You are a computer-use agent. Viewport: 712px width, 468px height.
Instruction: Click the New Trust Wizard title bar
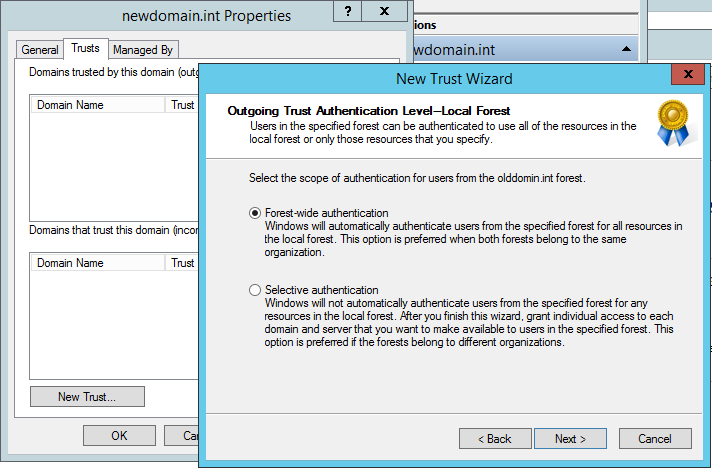pos(440,78)
